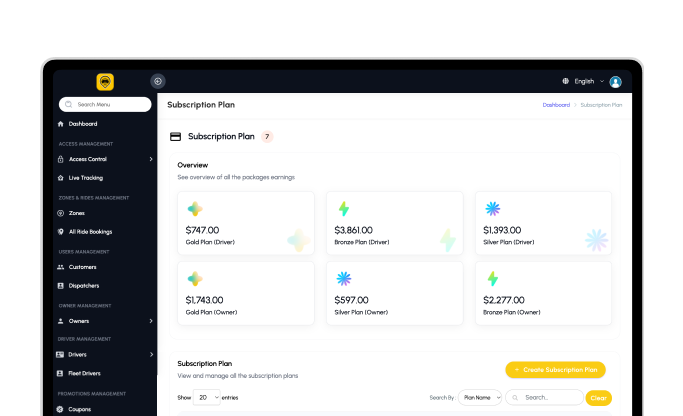This screenshot has height=416, width=683.
Task: Go to Zones menu item
Action: pos(77,213)
